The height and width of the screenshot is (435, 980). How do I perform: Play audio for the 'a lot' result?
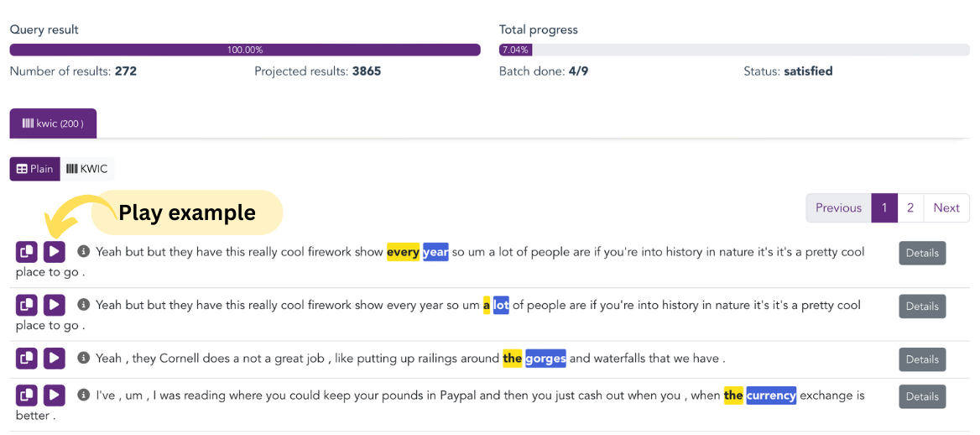point(54,306)
